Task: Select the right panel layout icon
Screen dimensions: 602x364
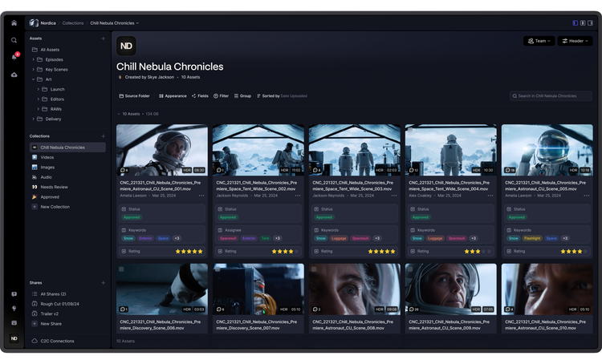Action: pyautogui.click(x=591, y=23)
